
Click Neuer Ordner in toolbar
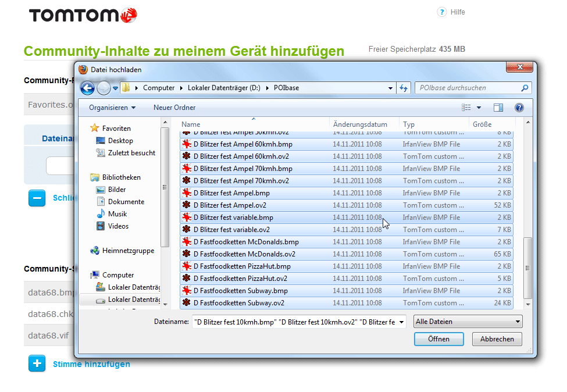(174, 108)
